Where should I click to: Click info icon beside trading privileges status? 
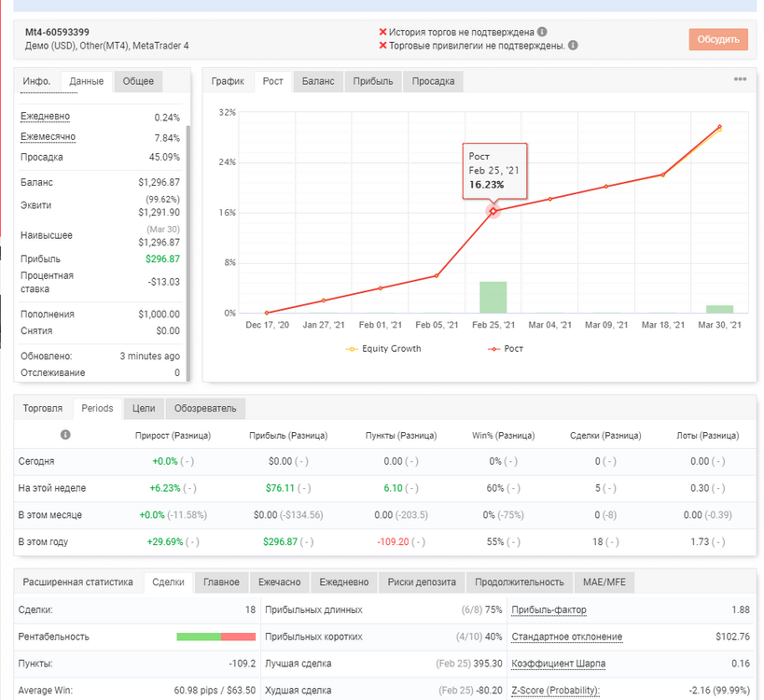pos(573,46)
